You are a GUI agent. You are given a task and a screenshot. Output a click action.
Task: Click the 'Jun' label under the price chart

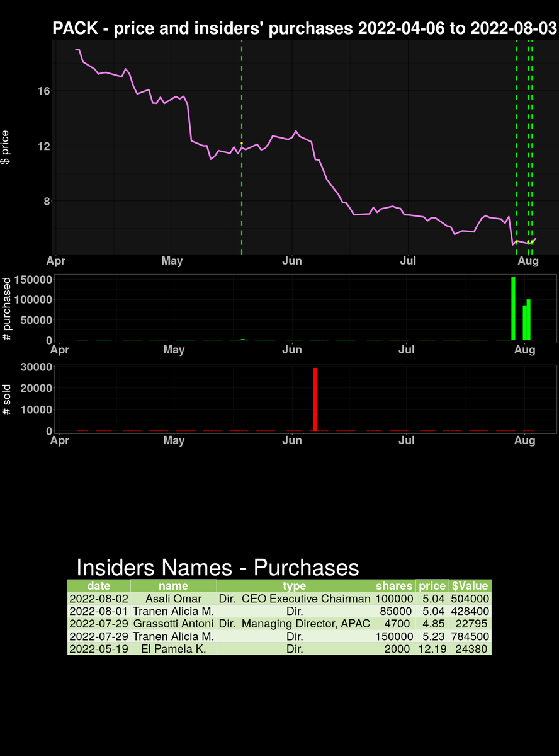click(x=292, y=260)
